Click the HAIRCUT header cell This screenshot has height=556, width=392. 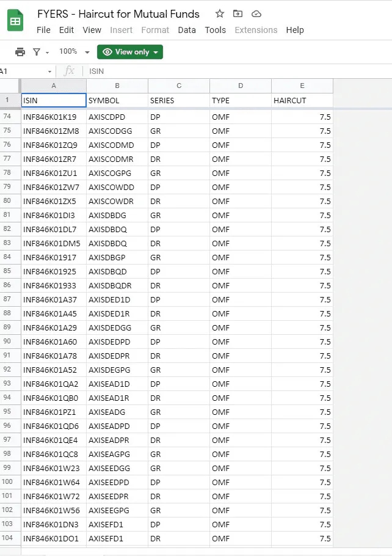[302, 100]
